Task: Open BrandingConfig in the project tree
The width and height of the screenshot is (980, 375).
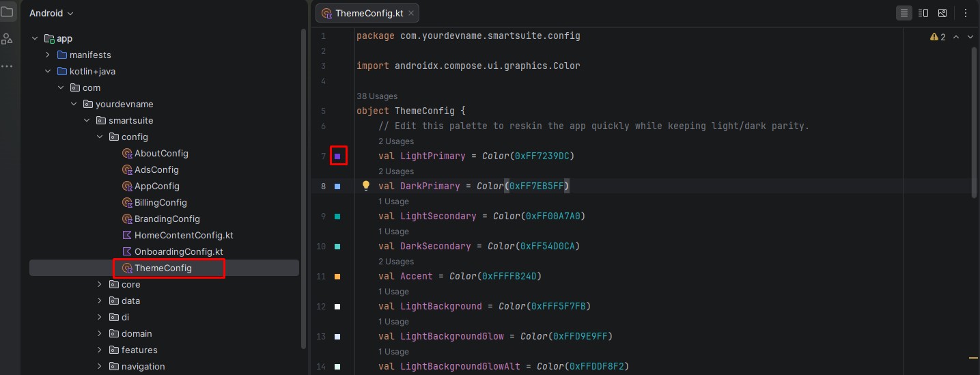Action: pos(167,219)
